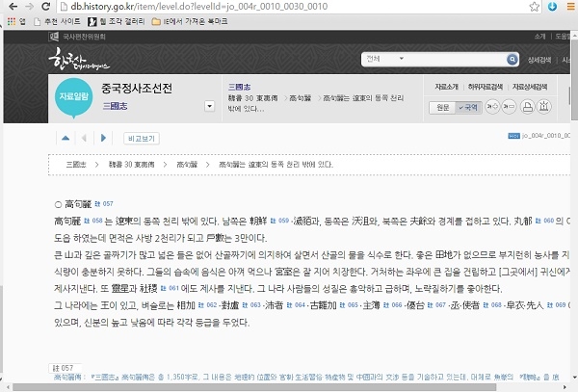The width and height of the screenshot is (578, 392).
Task: Click the 자료일람 round blue badge
Action: [73, 97]
